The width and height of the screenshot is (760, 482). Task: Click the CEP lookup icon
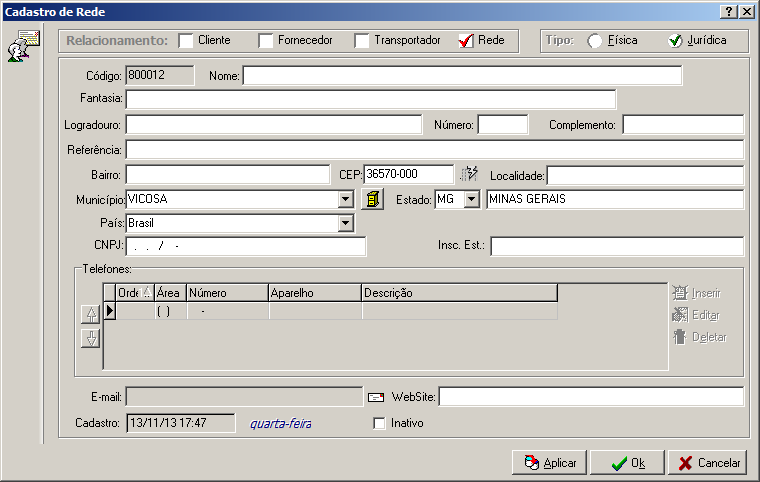[x=469, y=174]
